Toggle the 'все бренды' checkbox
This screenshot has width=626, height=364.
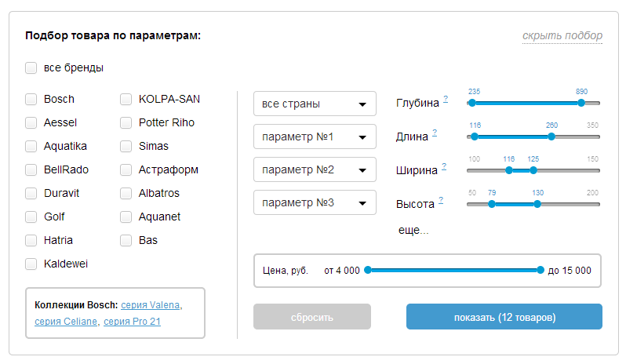click(x=31, y=68)
